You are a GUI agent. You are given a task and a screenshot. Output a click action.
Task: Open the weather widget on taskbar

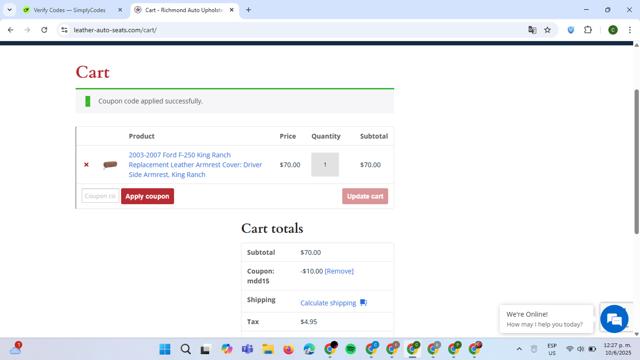coord(16,348)
